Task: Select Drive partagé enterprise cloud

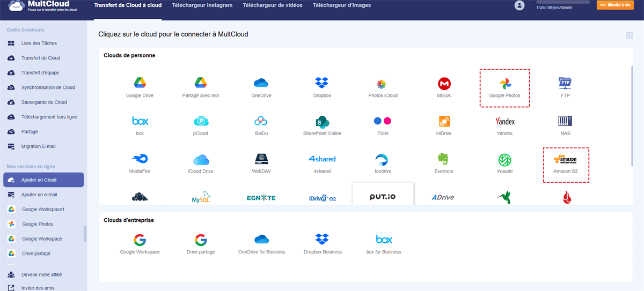Action: (x=201, y=243)
